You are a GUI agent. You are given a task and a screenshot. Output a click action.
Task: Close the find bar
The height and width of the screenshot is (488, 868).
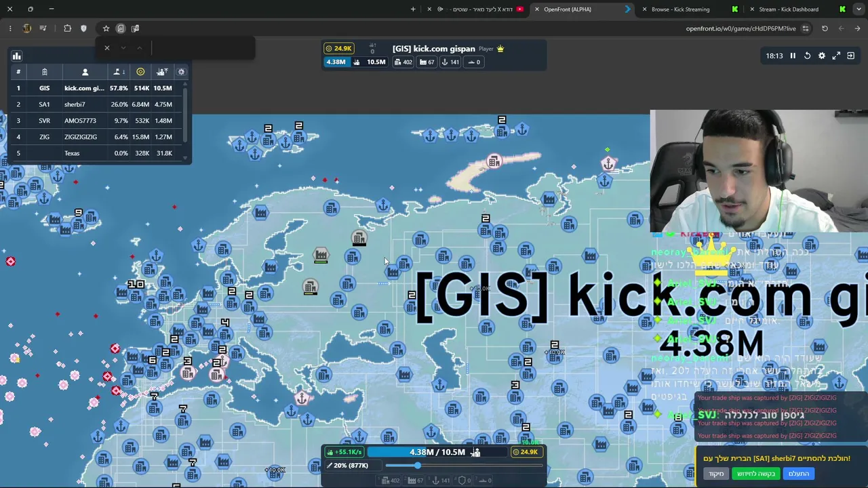coord(106,48)
